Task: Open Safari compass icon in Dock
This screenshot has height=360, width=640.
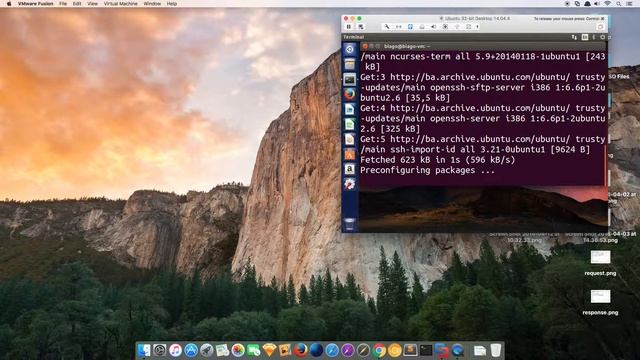Action: (332, 350)
